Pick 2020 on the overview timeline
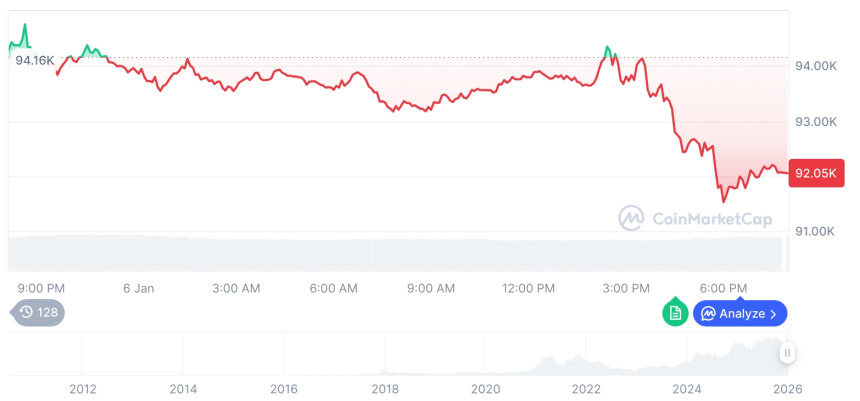860x401 pixels. click(485, 387)
